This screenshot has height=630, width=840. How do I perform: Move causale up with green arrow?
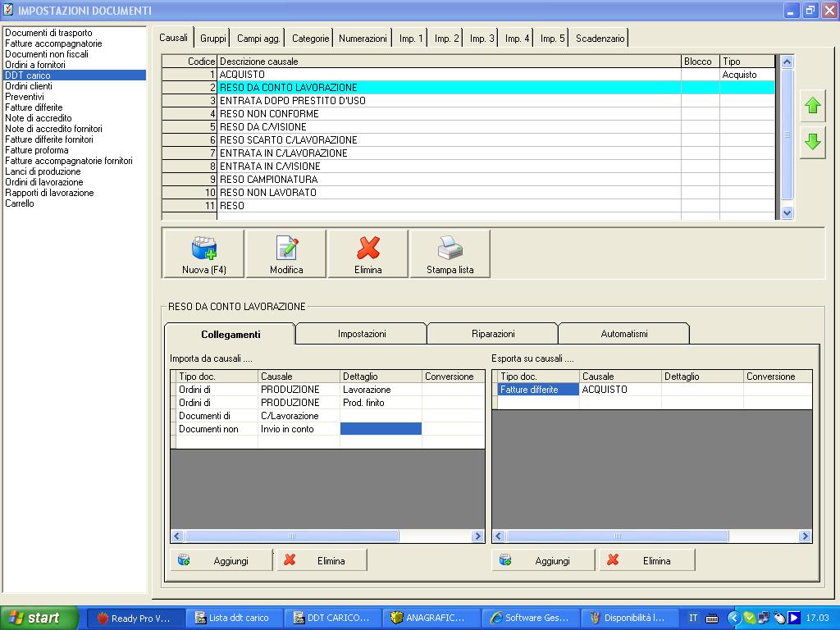pyautogui.click(x=812, y=107)
